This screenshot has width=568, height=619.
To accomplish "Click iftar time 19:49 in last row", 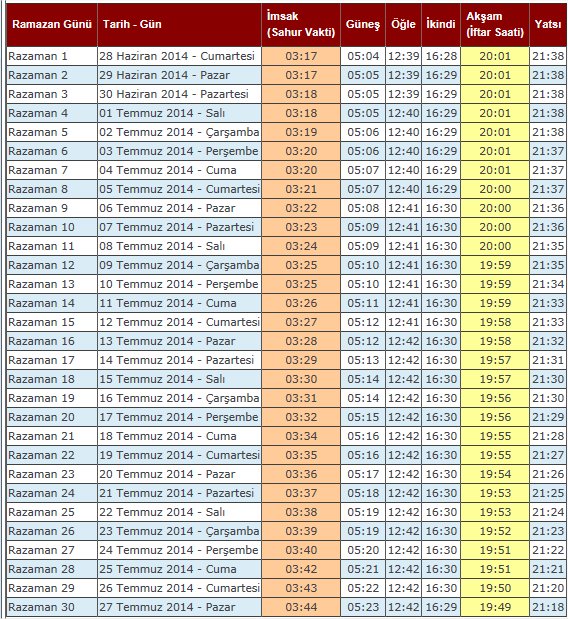I will [495, 607].
